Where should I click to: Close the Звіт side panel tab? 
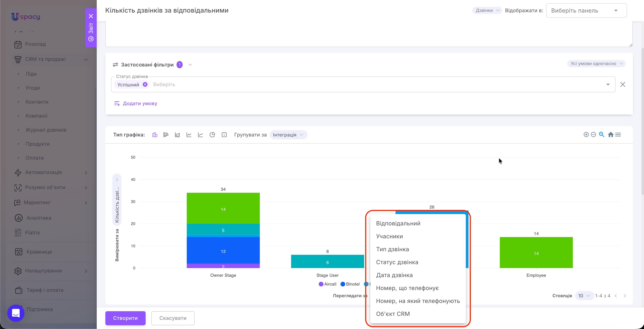91,16
